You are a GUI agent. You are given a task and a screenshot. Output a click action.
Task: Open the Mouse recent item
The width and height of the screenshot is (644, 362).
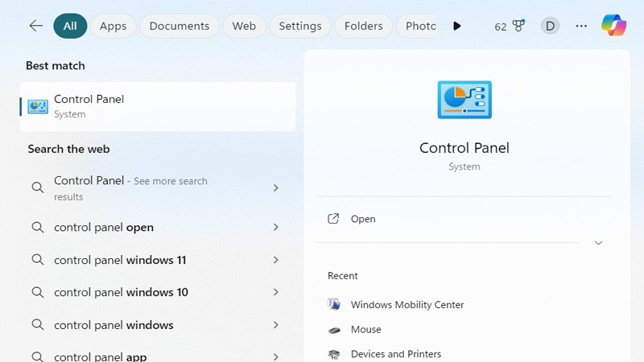(x=365, y=330)
